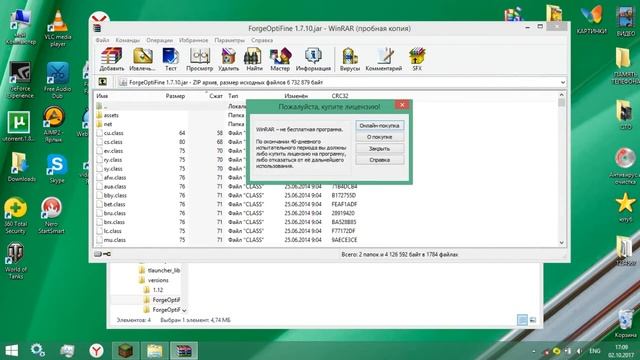The image size is (640, 360).
Task: Close the license dialog with red X
Action: 402,105
